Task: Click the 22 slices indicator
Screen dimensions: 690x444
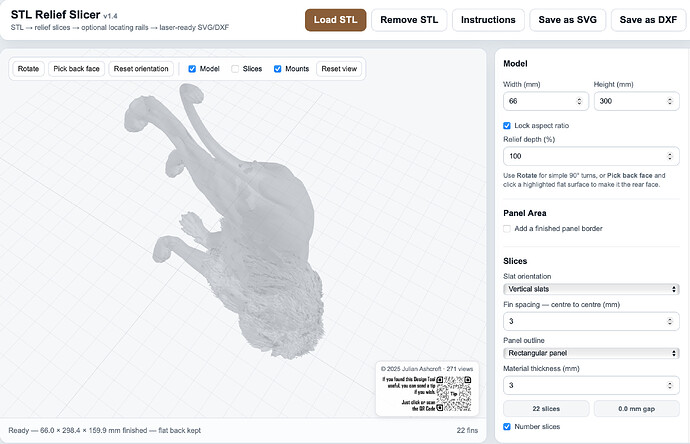Action: pos(546,409)
